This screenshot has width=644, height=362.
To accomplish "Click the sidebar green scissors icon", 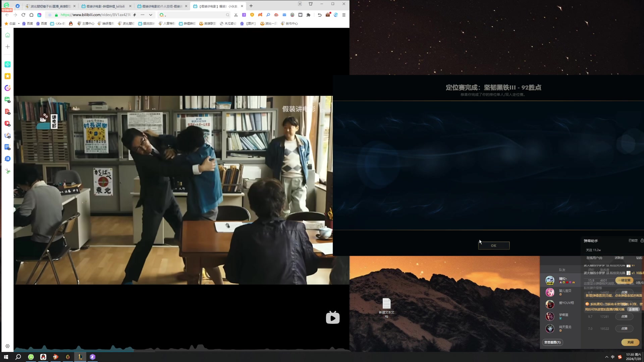I will (7, 171).
